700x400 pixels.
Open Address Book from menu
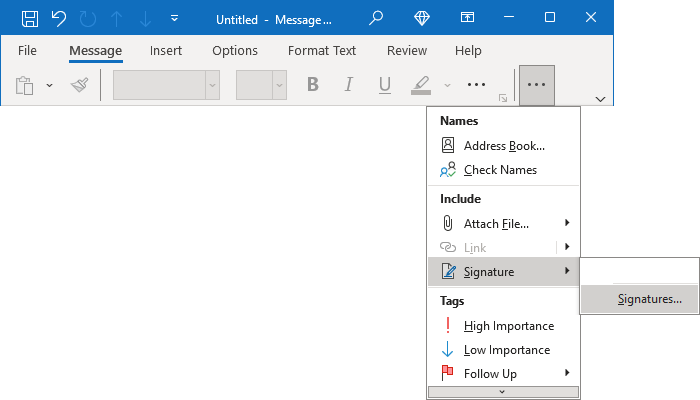504,146
